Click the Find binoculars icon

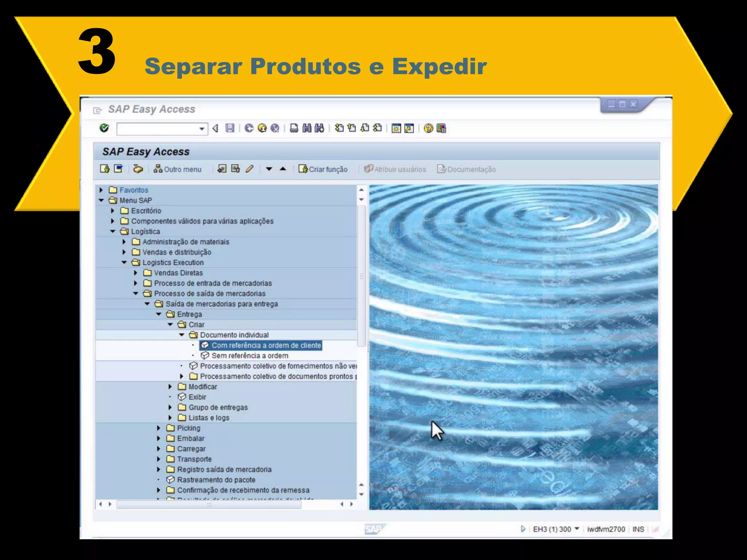point(307,128)
